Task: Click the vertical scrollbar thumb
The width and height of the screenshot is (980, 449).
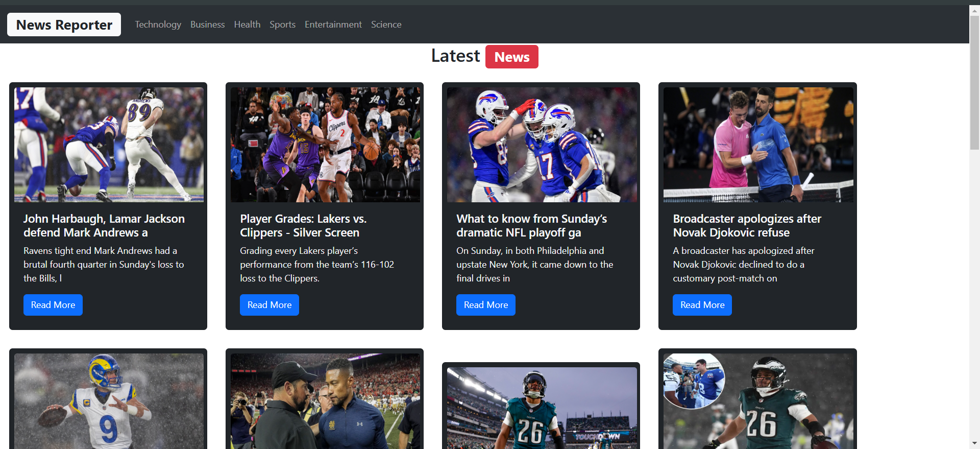Action: pyautogui.click(x=974, y=82)
